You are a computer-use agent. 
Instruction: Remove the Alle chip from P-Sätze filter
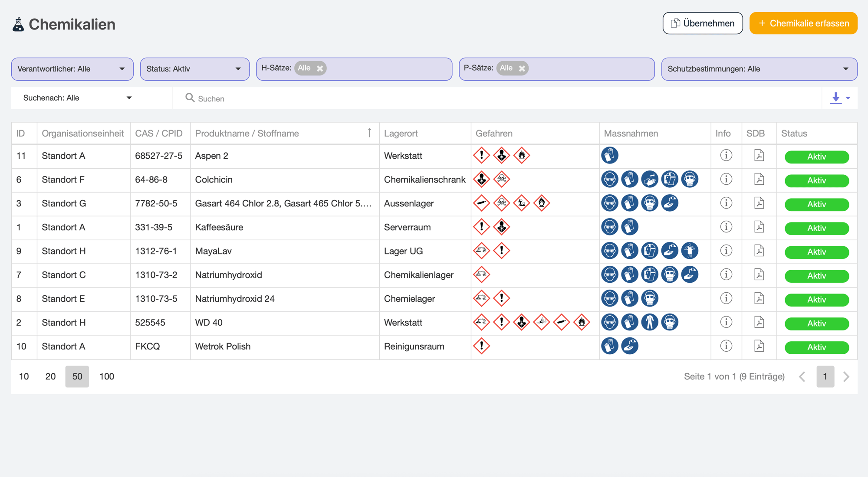pos(522,68)
